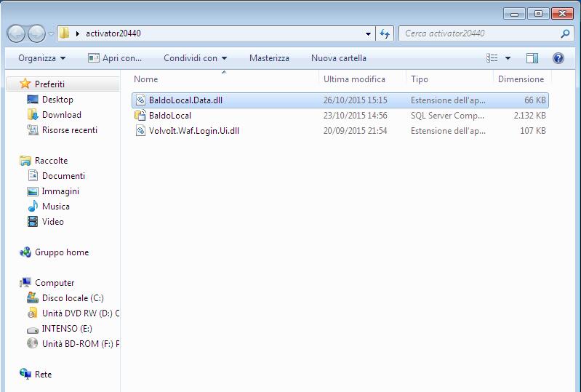The width and height of the screenshot is (581, 392).
Task: Open the Organizza menu
Action: (42, 58)
